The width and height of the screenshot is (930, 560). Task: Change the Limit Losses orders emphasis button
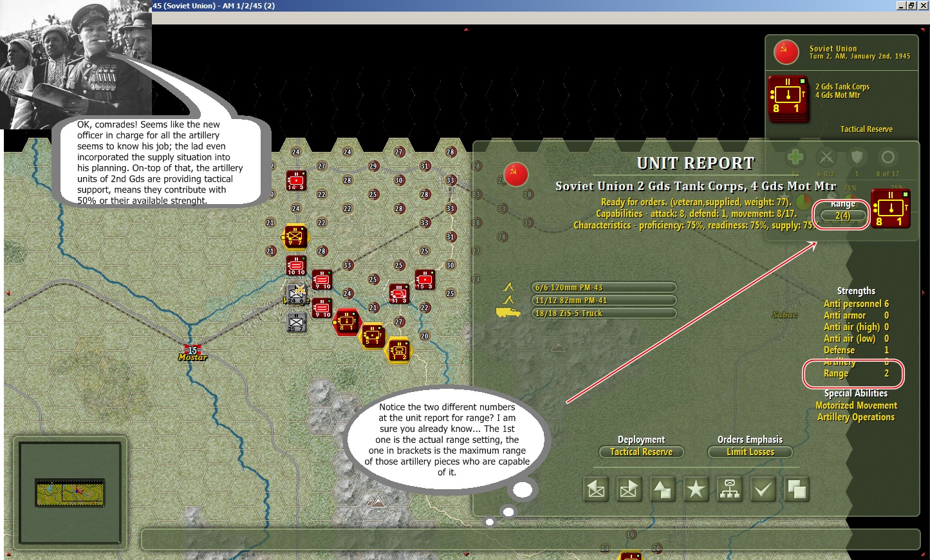click(x=750, y=452)
